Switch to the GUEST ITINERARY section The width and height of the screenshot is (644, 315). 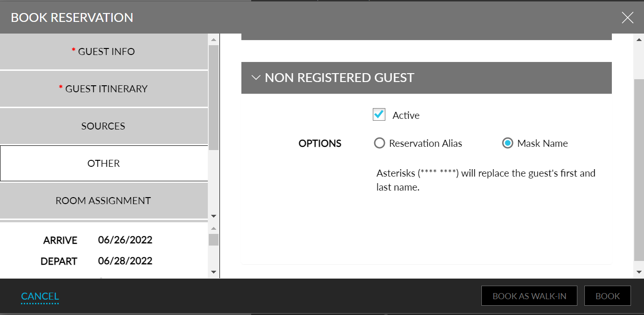click(x=103, y=89)
